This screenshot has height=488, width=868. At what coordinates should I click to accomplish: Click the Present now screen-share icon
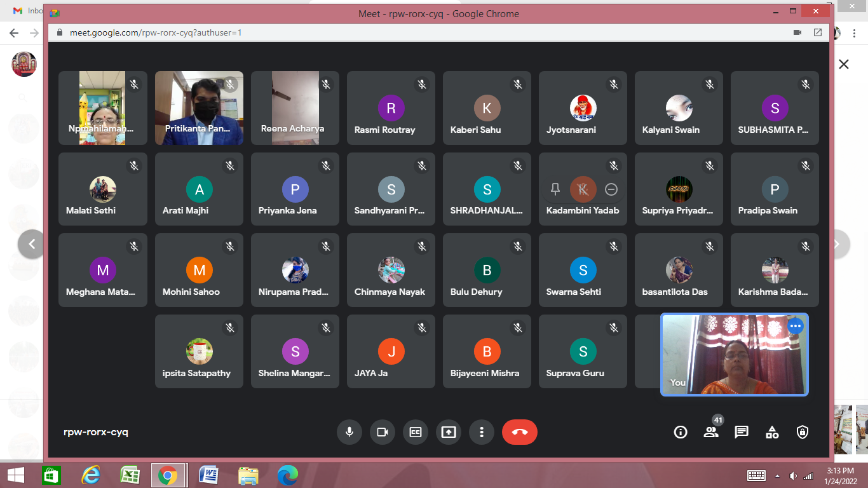click(449, 432)
